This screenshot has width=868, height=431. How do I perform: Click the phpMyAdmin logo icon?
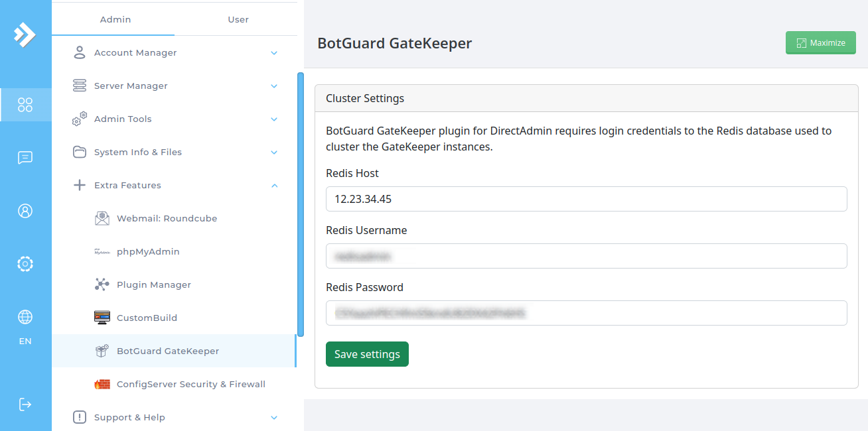[x=102, y=251]
